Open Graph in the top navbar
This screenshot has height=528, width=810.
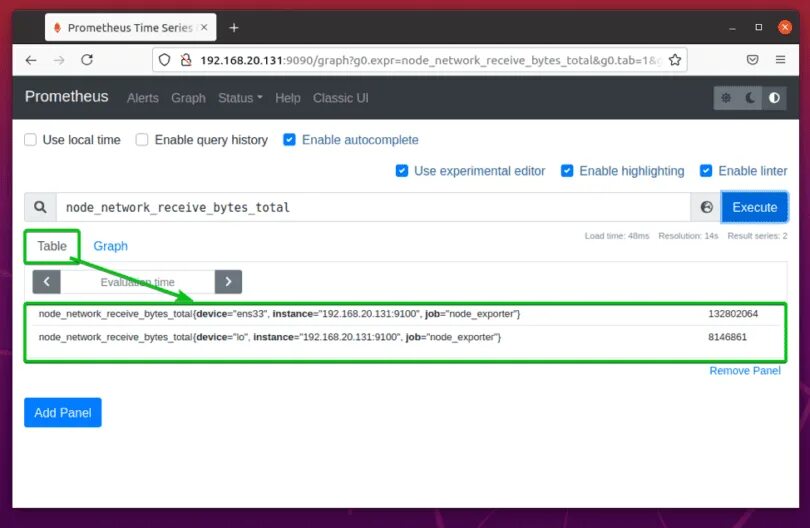click(188, 98)
